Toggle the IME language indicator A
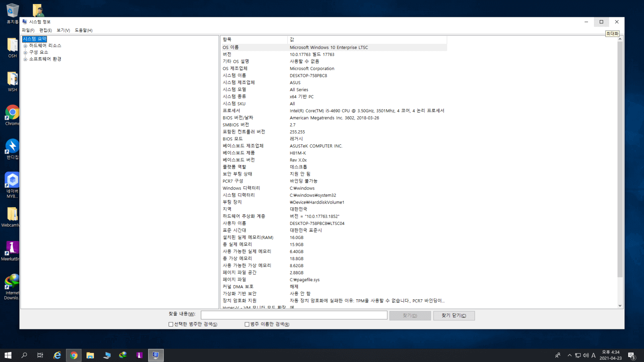Viewport: 644px width, 362px height. pyautogui.click(x=593, y=355)
